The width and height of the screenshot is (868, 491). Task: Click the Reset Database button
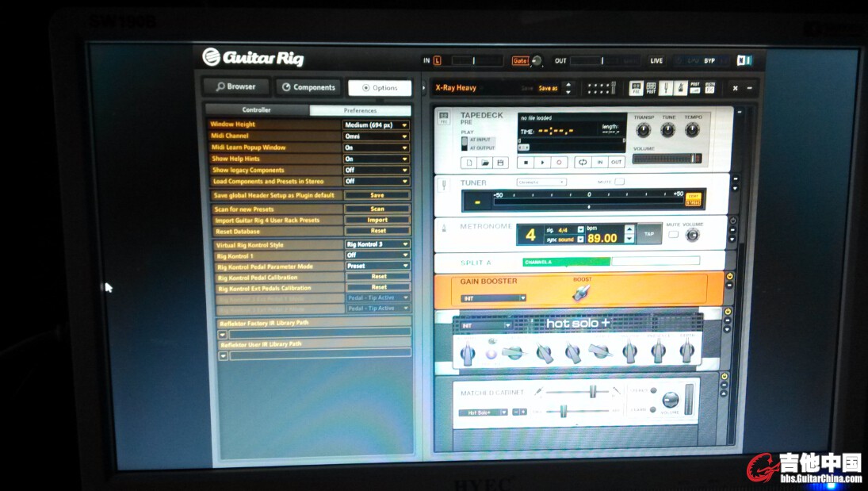(x=377, y=231)
